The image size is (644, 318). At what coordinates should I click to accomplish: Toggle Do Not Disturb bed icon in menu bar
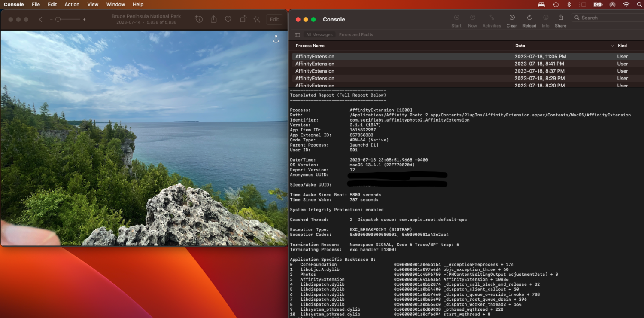click(541, 4)
